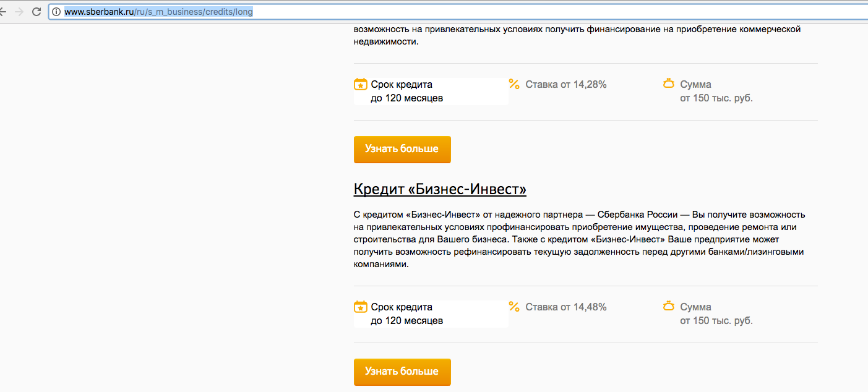Click Срок кредита label in Бизнес-Инвест section
The image size is (868, 392).
tap(402, 307)
